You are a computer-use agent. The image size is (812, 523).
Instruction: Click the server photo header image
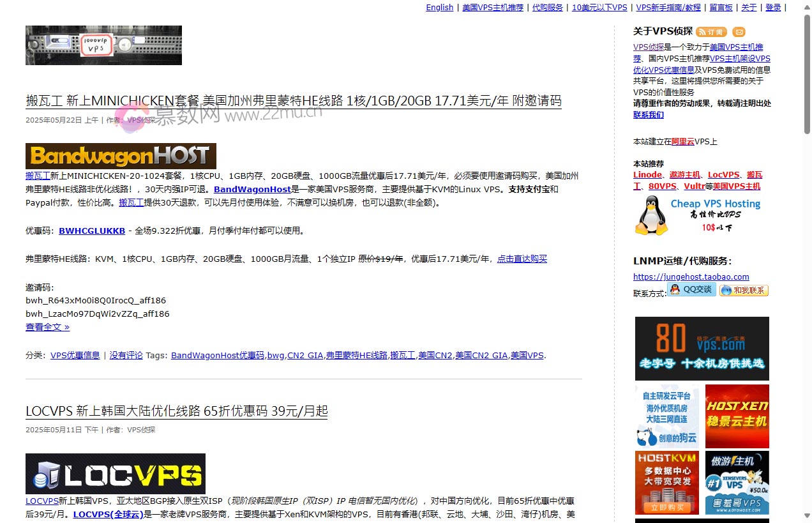pos(103,45)
